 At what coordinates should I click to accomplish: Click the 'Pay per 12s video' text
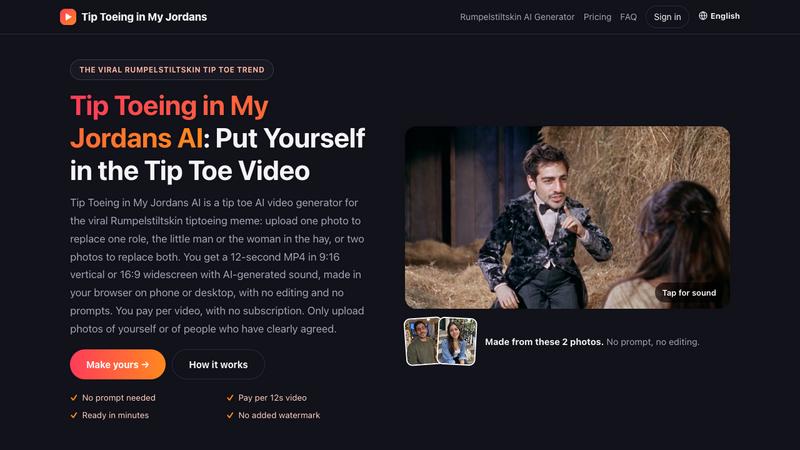272,397
